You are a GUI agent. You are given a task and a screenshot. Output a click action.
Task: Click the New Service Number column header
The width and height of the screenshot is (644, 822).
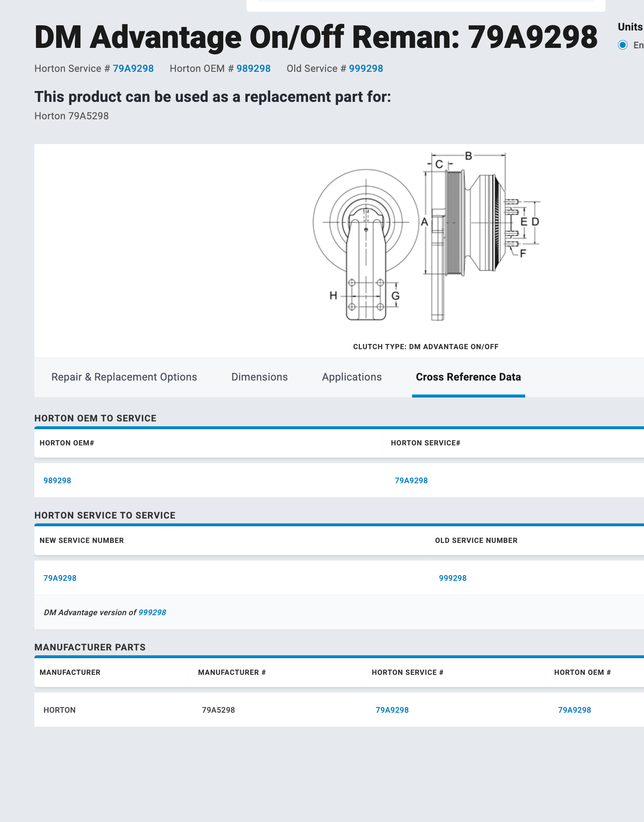(82, 540)
